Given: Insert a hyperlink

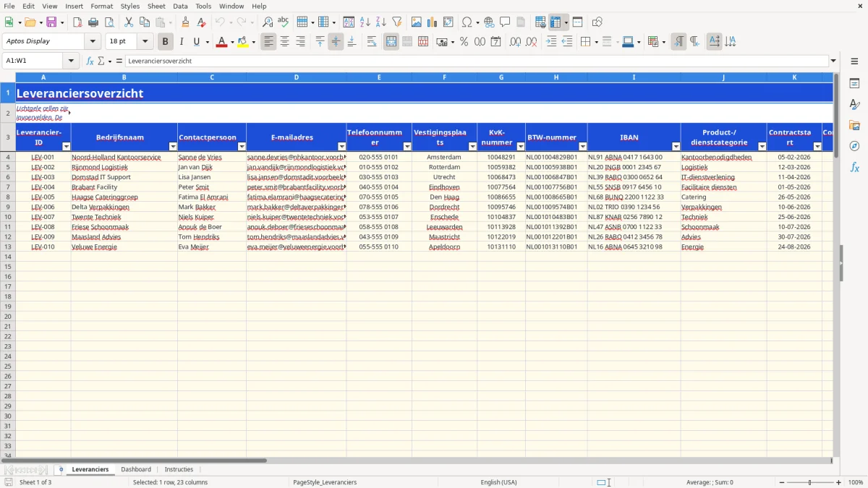Looking at the screenshot, I should click(x=489, y=22).
